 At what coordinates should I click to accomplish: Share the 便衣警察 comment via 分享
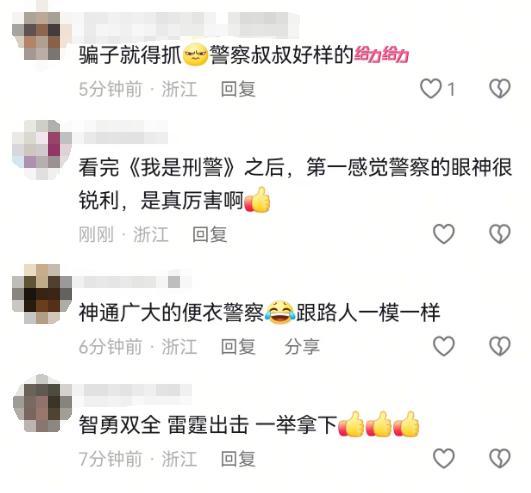tap(302, 347)
